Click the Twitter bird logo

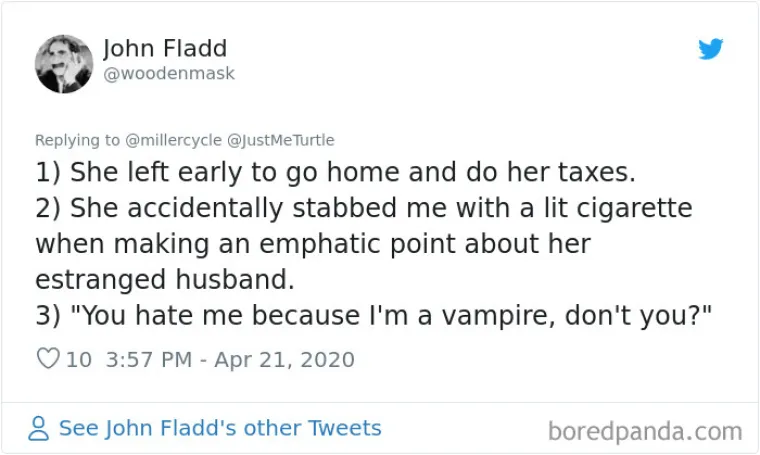(711, 48)
